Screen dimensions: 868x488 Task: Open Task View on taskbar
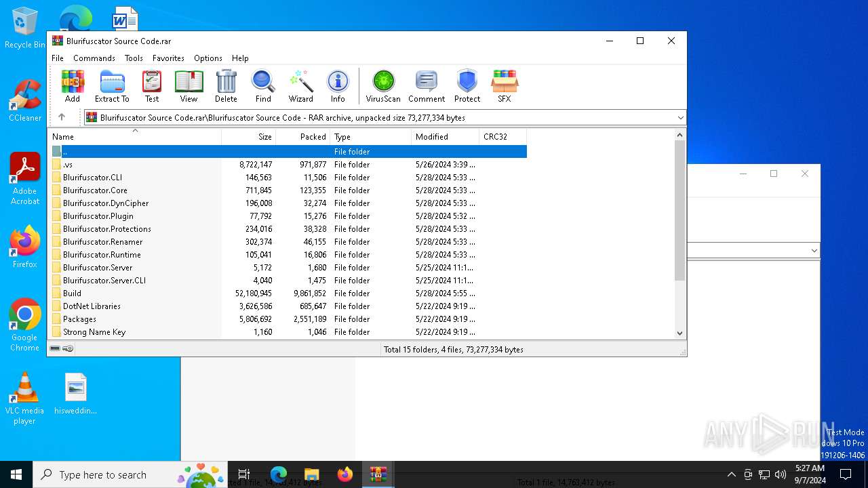[244, 474]
